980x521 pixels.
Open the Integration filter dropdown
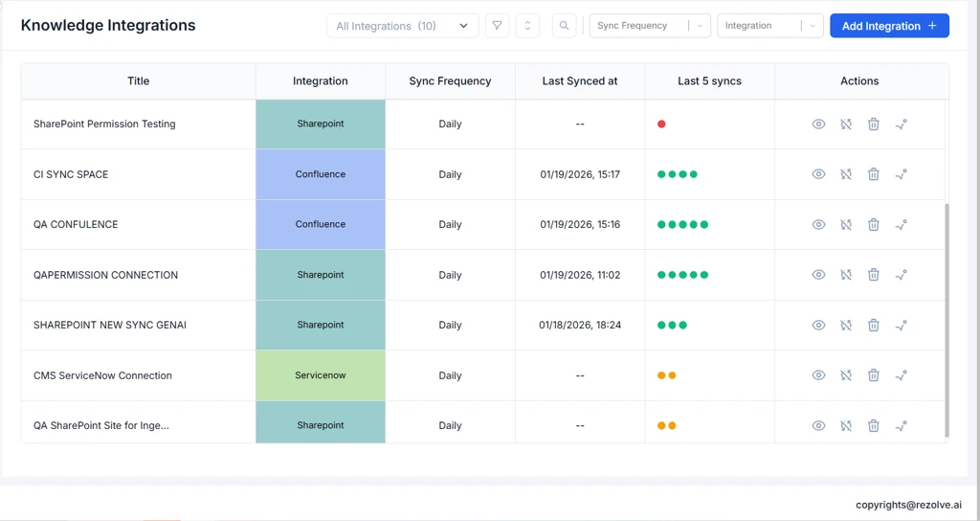pyautogui.click(x=769, y=26)
